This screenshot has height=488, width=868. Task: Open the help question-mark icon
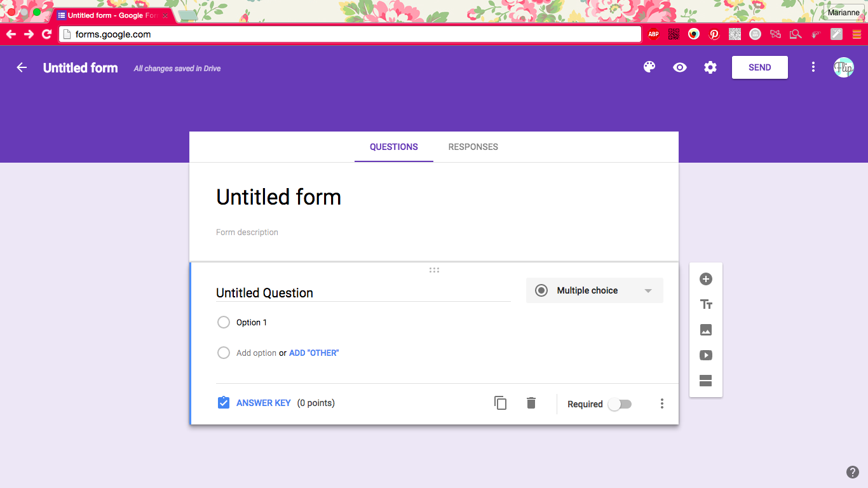point(853,472)
